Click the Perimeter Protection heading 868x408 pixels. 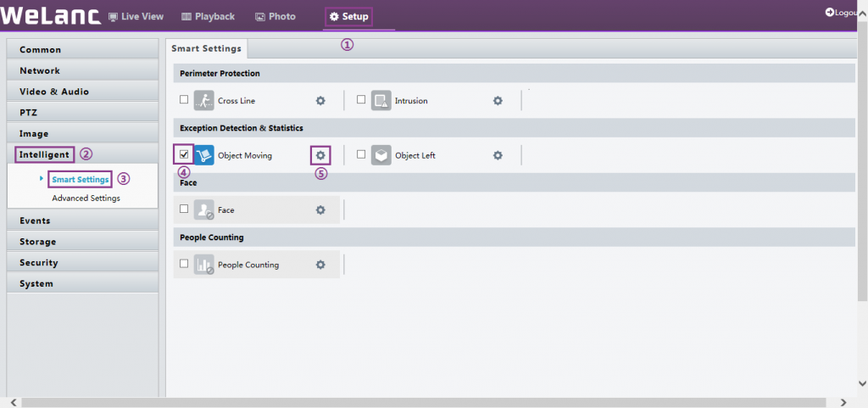pos(220,73)
